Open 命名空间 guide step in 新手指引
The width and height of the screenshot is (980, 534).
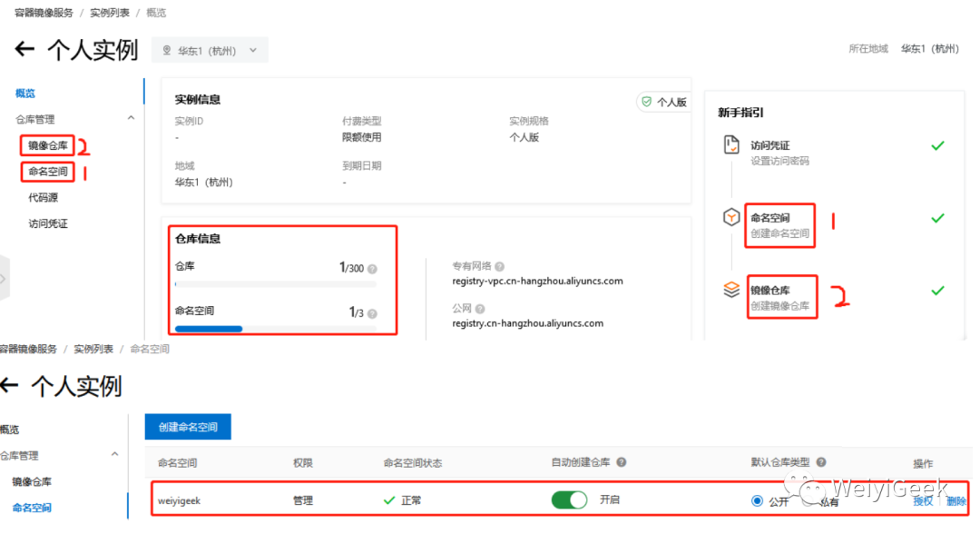779,225
